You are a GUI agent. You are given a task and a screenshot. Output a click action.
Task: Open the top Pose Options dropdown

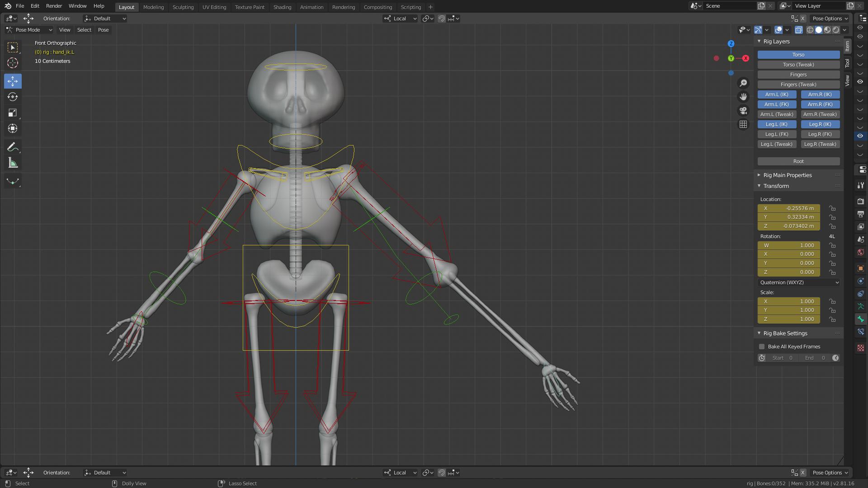point(830,19)
